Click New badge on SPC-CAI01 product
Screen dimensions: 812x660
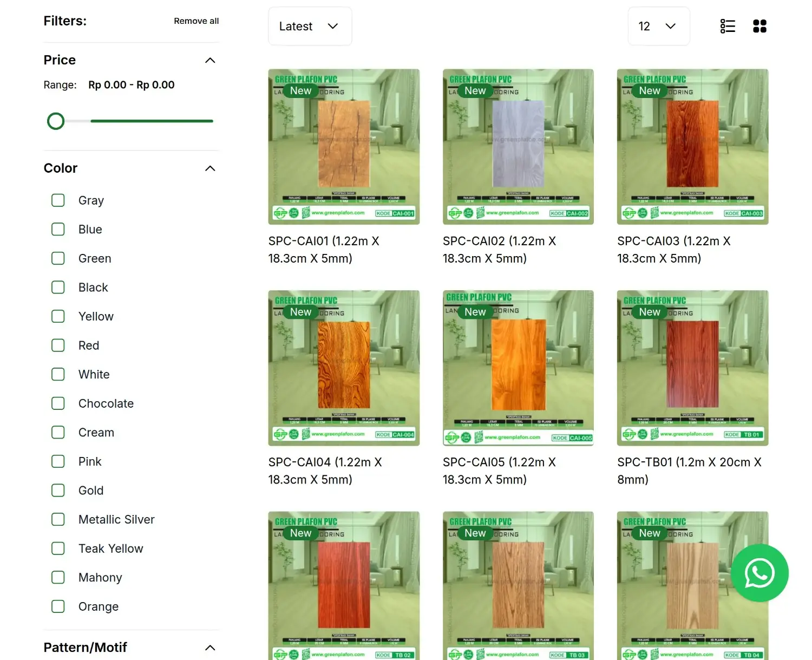click(x=300, y=91)
